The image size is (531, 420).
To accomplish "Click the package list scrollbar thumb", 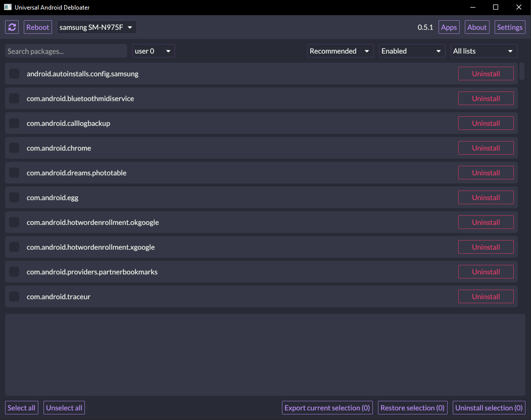I will 522,71.
